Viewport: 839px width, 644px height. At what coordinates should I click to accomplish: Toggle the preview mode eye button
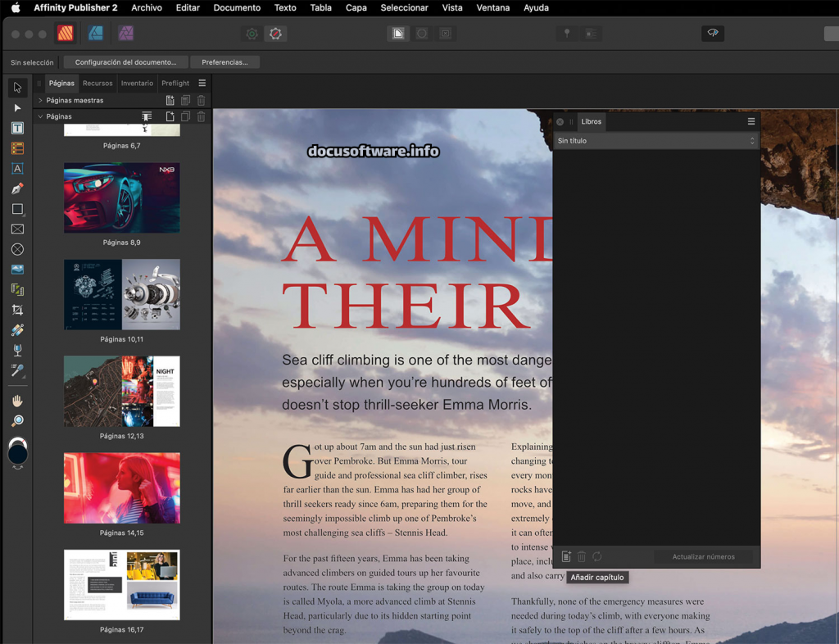pos(712,34)
